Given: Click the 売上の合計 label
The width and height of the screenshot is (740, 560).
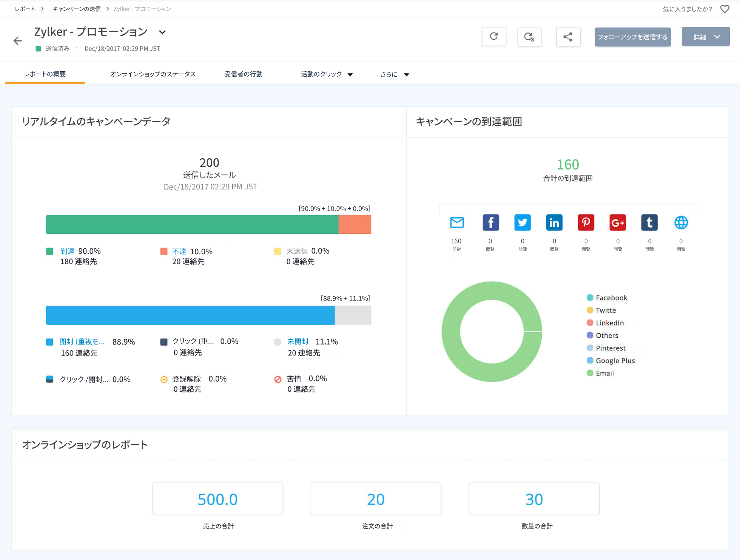Looking at the screenshot, I should (x=218, y=526).
